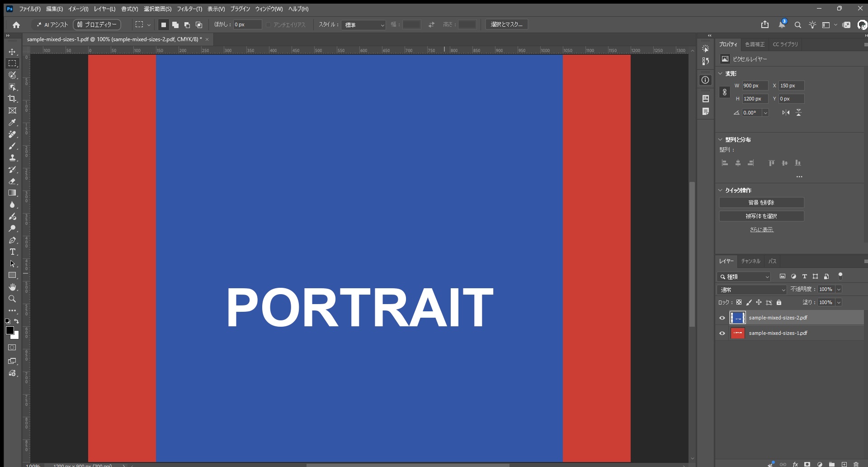Select the Crop tool

point(12,99)
